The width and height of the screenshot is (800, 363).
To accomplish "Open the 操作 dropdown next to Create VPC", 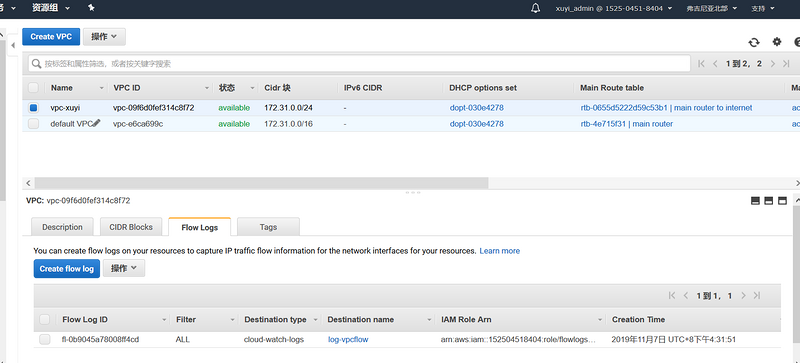I will 104,37.
